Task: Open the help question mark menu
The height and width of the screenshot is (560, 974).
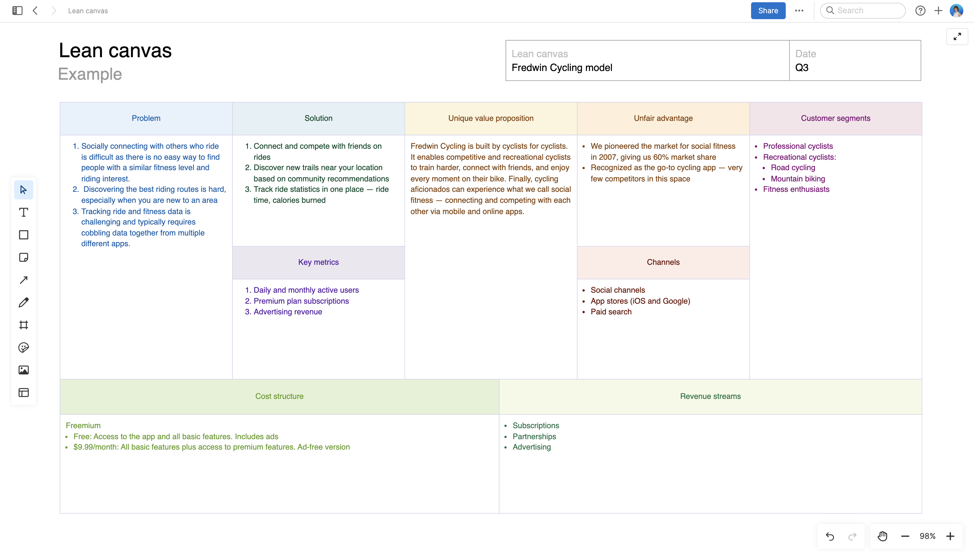Action: 920,10
